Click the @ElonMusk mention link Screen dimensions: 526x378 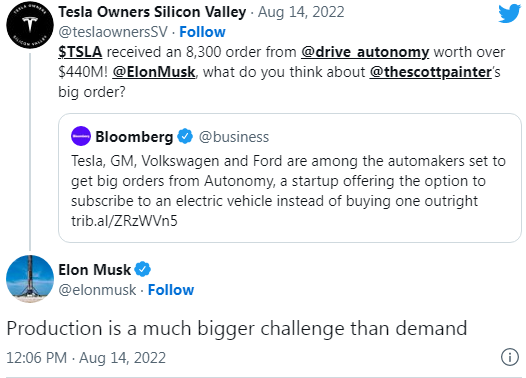coord(154,72)
